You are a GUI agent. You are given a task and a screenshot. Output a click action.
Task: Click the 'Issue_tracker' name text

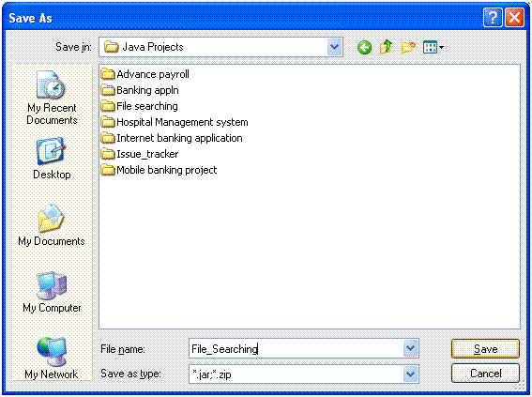point(147,154)
